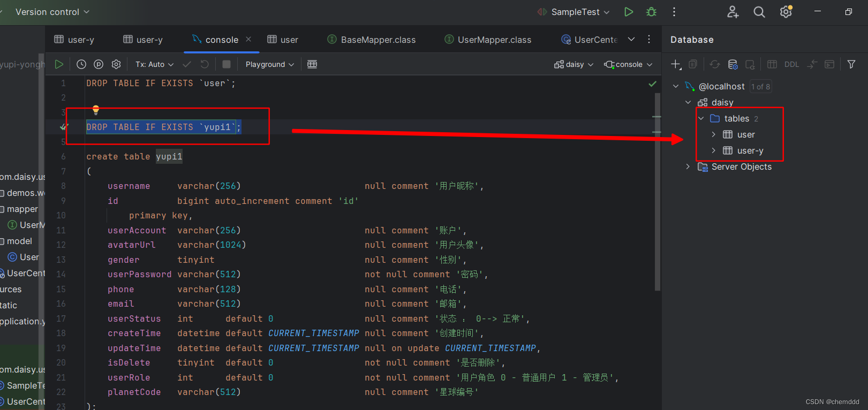Open the query history clock icon
This screenshot has height=410, width=868.
(x=81, y=64)
